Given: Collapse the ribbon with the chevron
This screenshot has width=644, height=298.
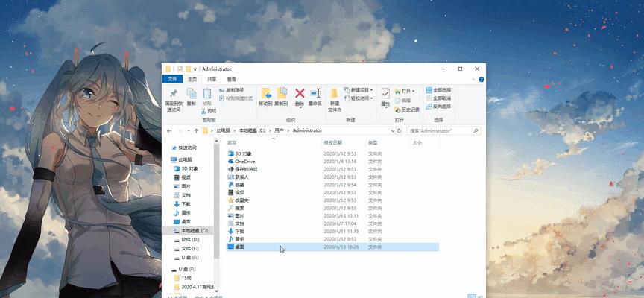Looking at the screenshot, I should (475, 80).
